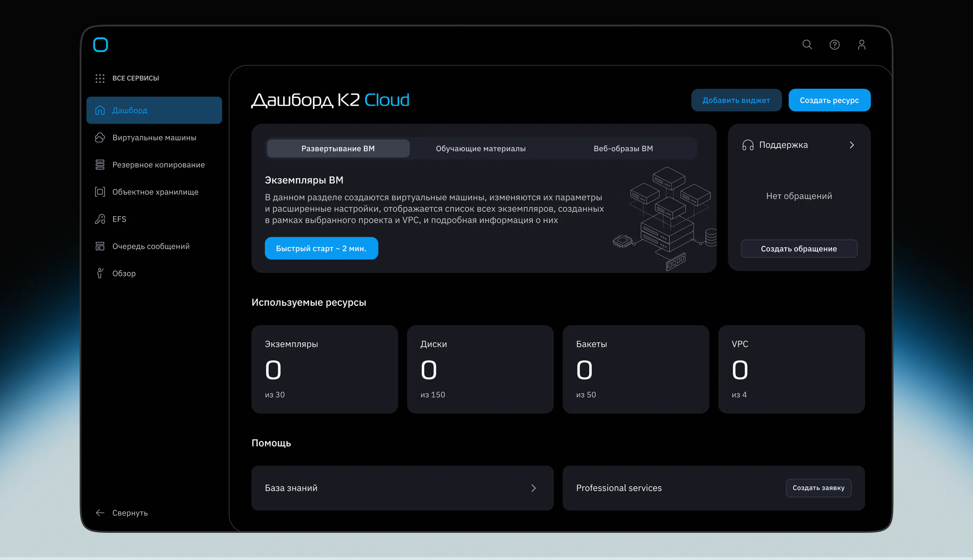Open the EFS section

154,219
